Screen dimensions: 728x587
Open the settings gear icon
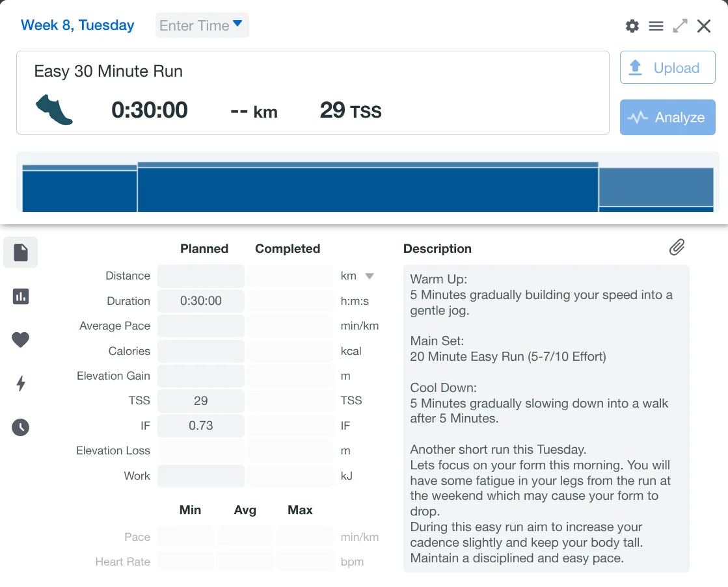coord(632,26)
